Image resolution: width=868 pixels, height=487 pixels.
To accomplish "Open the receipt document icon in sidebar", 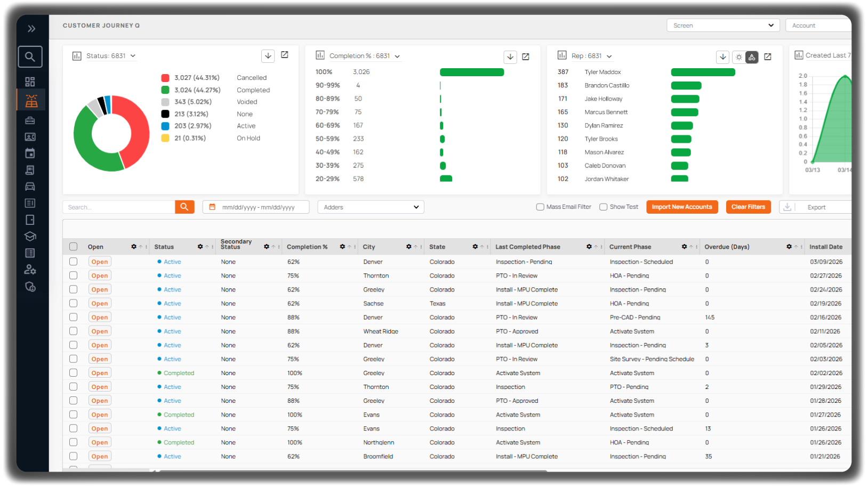I will pos(30,170).
